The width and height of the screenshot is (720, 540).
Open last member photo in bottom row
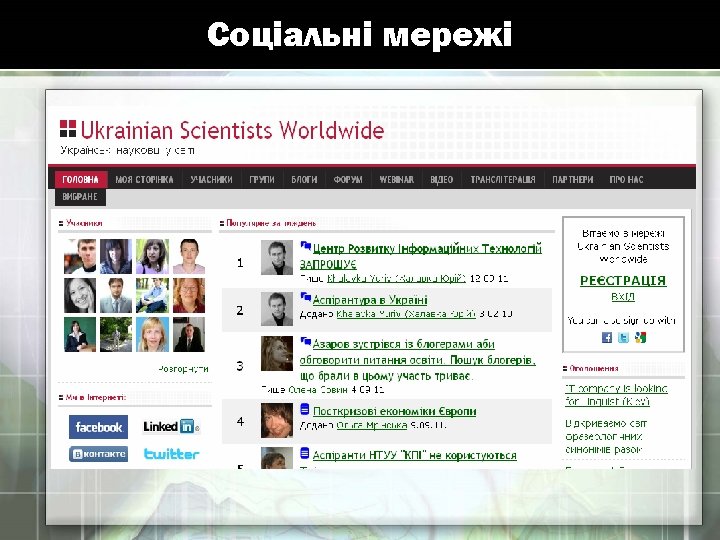coord(189,335)
